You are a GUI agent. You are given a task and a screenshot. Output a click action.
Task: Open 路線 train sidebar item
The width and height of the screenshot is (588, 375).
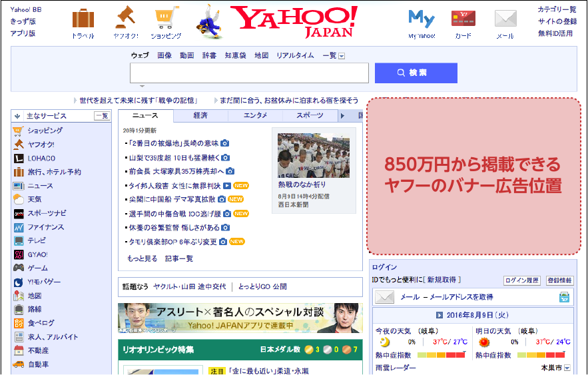pyautogui.click(x=35, y=309)
